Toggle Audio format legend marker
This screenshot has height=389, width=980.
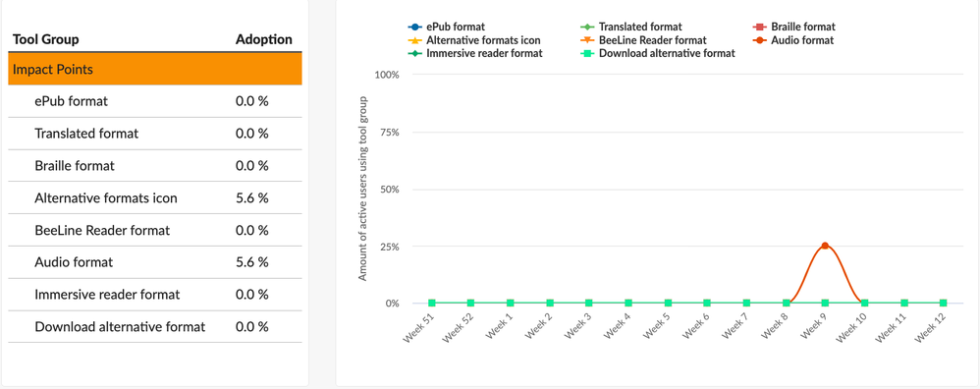[x=757, y=40]
